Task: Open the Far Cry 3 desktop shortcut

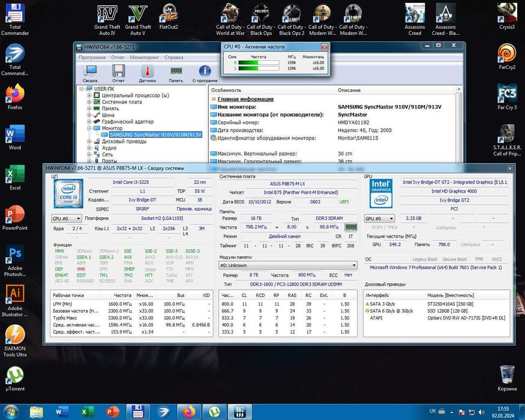Action: tap(507, 97)
